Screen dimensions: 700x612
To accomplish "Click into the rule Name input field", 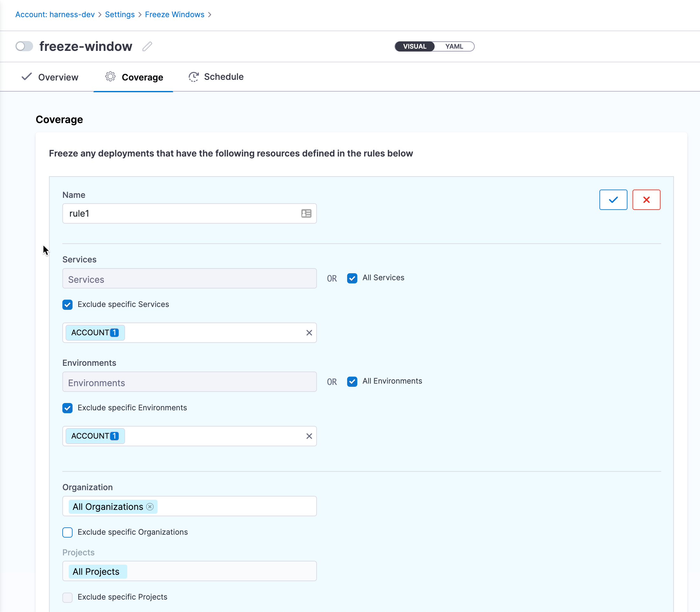I will (181, 214).
